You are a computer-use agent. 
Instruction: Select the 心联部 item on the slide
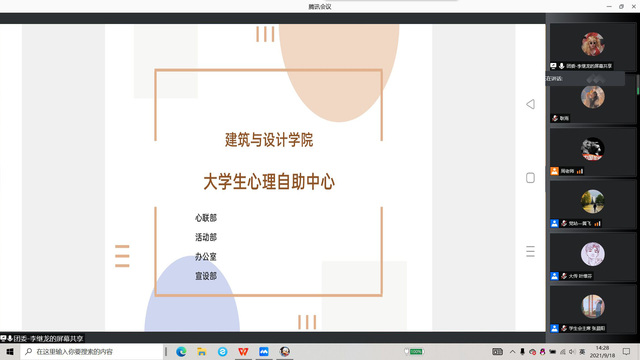[x=206, y=218]
